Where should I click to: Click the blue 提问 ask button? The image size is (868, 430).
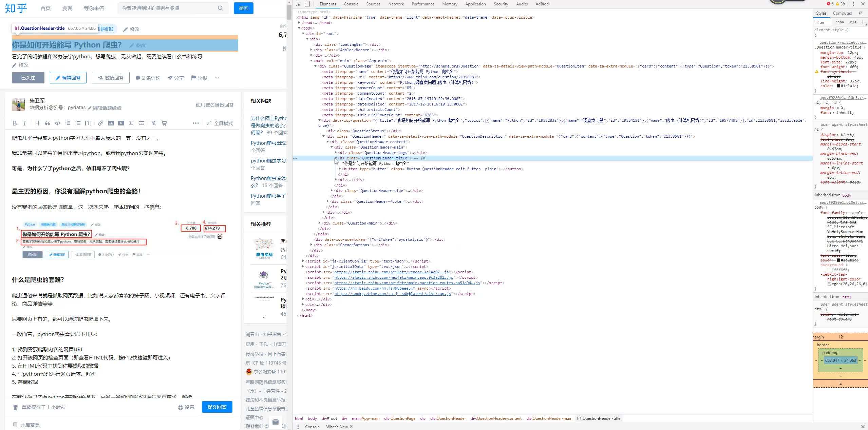click(x=243, y=8)
